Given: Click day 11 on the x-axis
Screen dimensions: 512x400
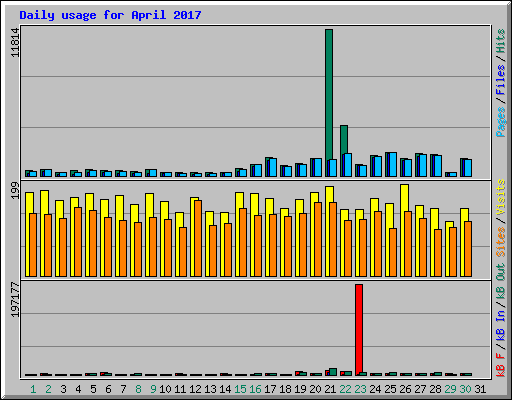Looking at the screenshot, I should pos(180,389).
